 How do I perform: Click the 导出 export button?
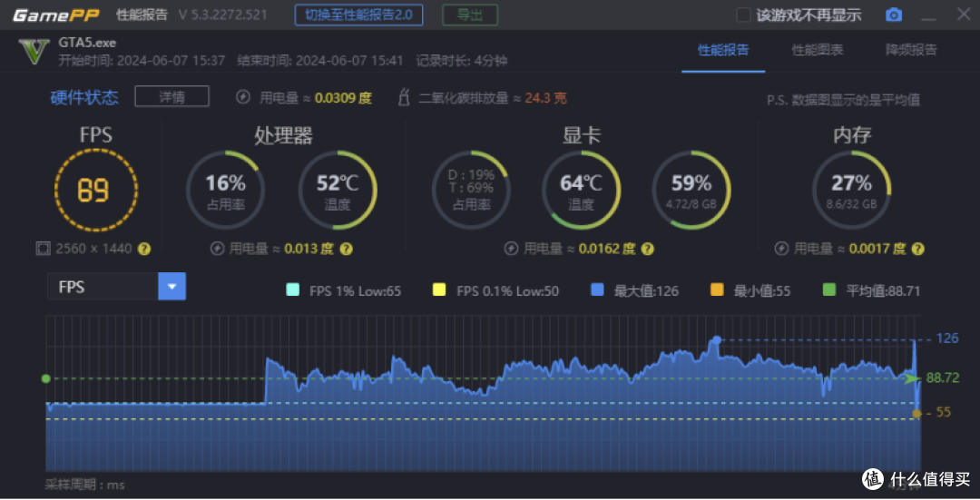[470, 15]
